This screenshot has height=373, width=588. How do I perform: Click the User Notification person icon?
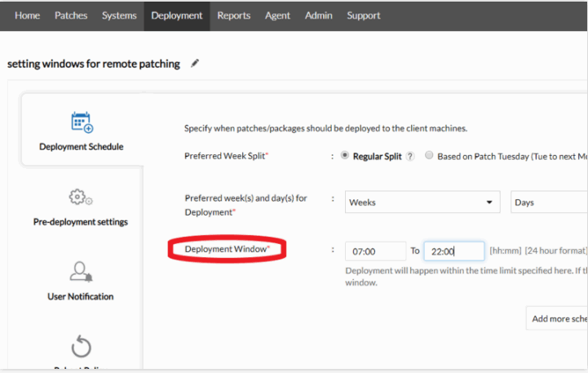click(x=80, y=272)
